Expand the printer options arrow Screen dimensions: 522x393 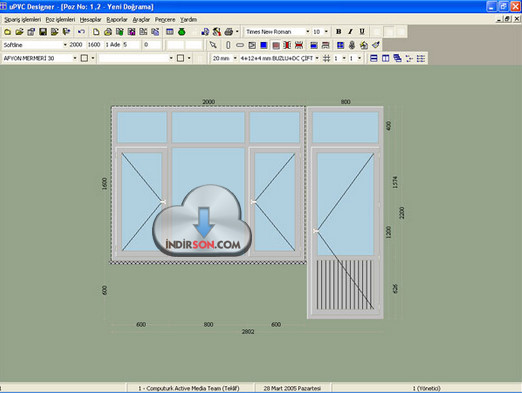point(237,32)
